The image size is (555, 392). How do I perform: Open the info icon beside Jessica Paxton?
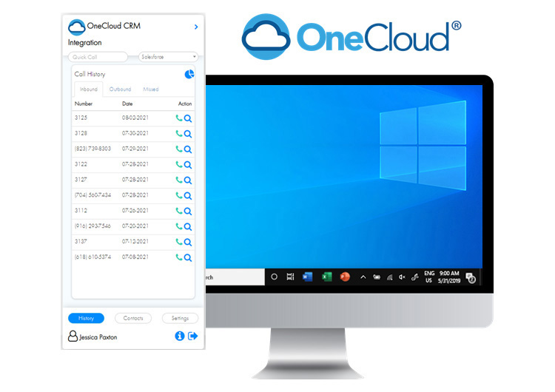(x=180, y=336)
